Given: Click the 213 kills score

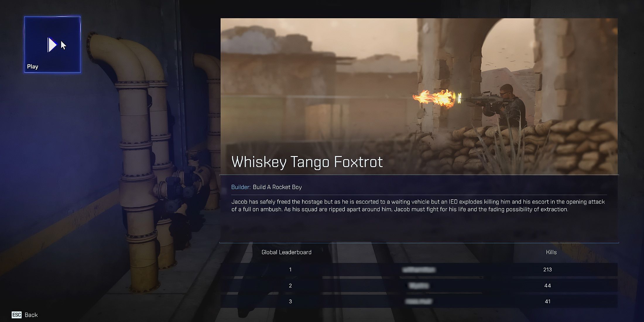Looking at the screenshot, I should click(x=547, y=270).
